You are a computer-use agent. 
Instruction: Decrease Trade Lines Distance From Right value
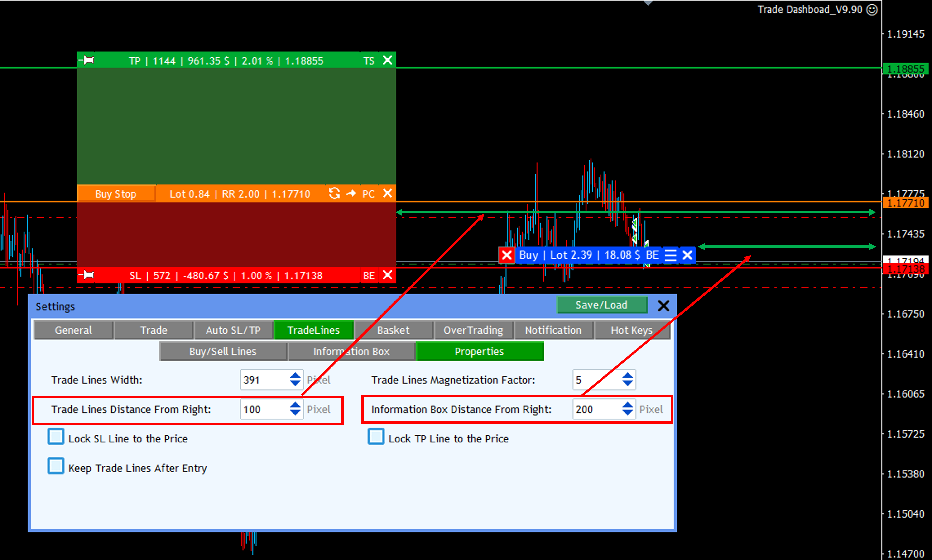[295, 413]
